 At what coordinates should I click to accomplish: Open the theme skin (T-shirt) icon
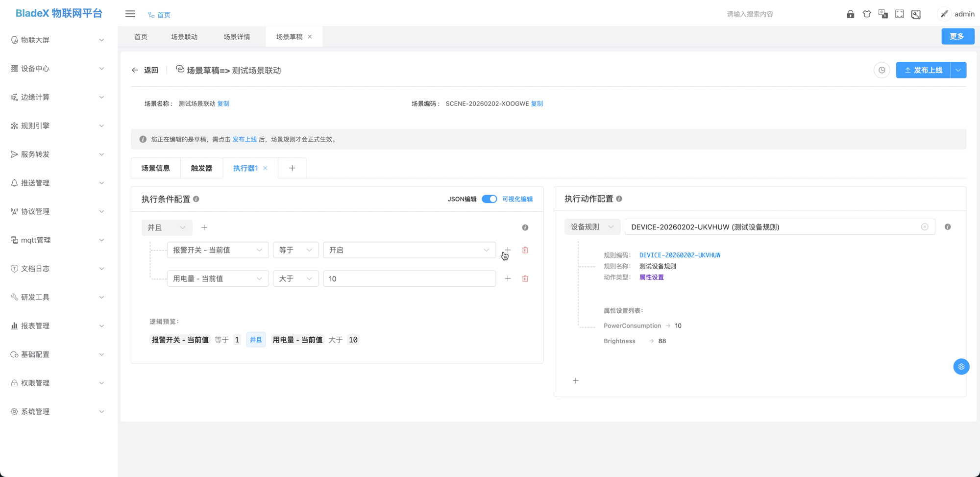click(x=866, y=14)
